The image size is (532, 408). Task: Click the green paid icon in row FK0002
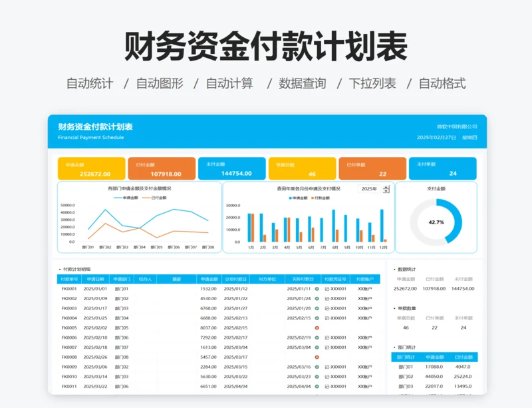click(317, 299)
